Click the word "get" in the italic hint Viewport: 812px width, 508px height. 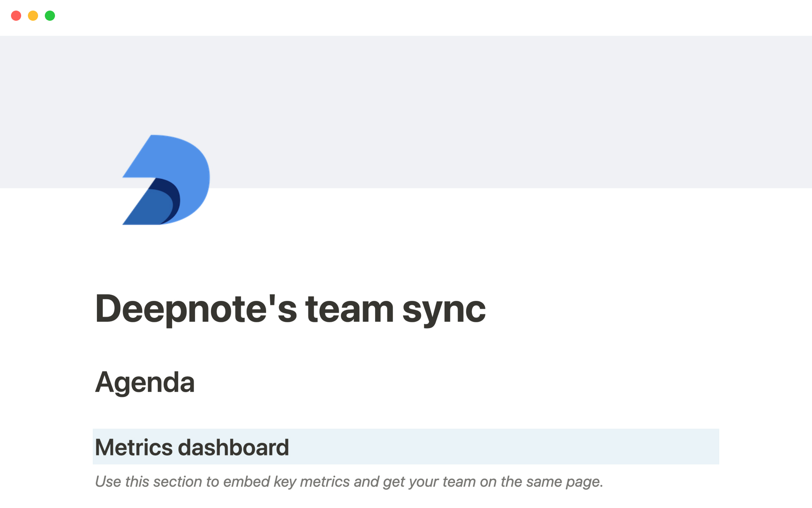(392, 482)
